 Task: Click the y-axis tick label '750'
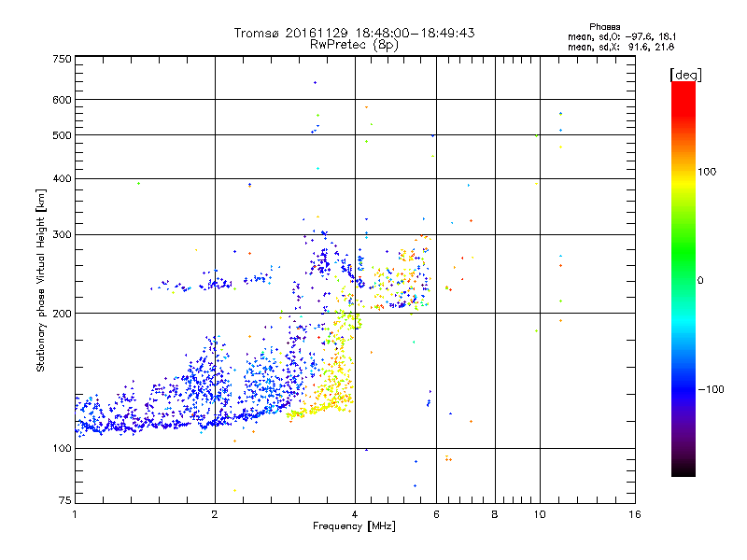(62, 59)
